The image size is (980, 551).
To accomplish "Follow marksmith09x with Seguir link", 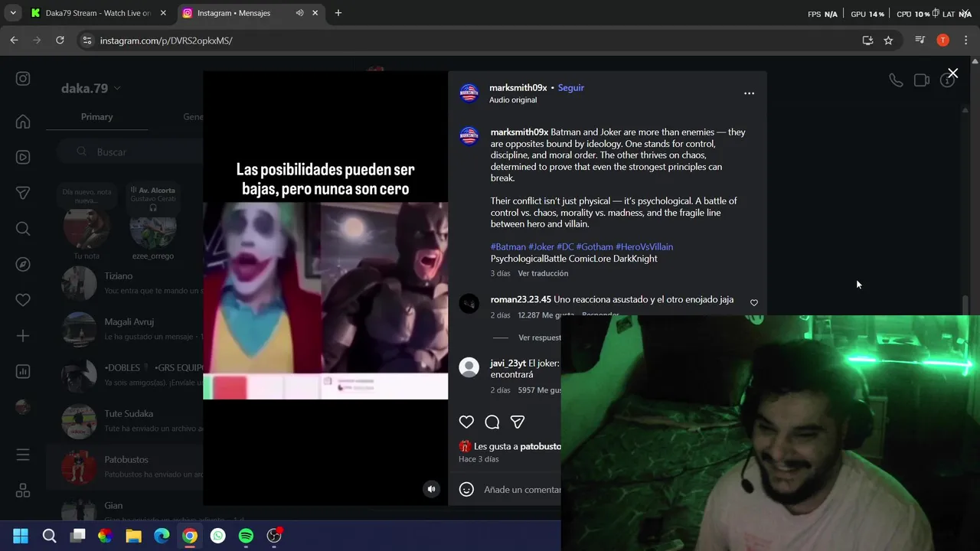I will coord(570,88).
